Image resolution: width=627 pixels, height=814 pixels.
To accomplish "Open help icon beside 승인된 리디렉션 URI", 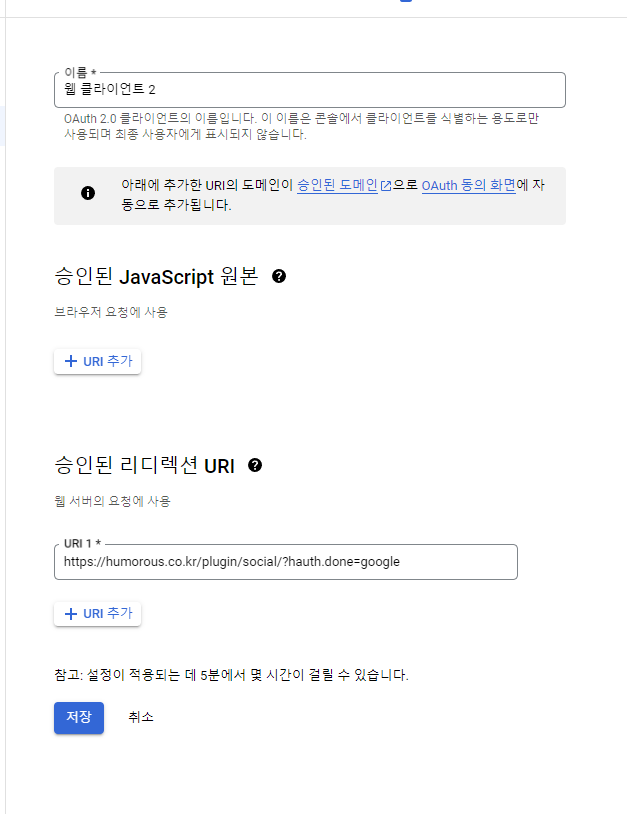I will point(255,465).
